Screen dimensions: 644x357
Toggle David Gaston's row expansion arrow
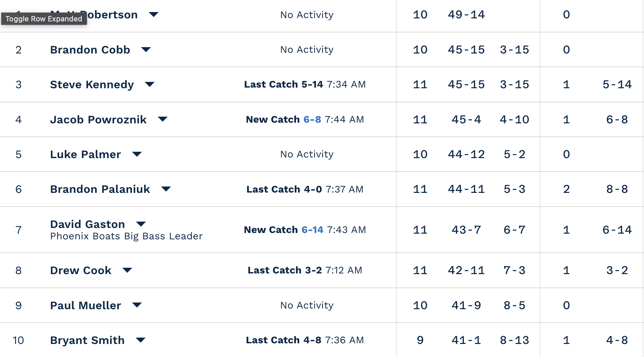(141, 224)
